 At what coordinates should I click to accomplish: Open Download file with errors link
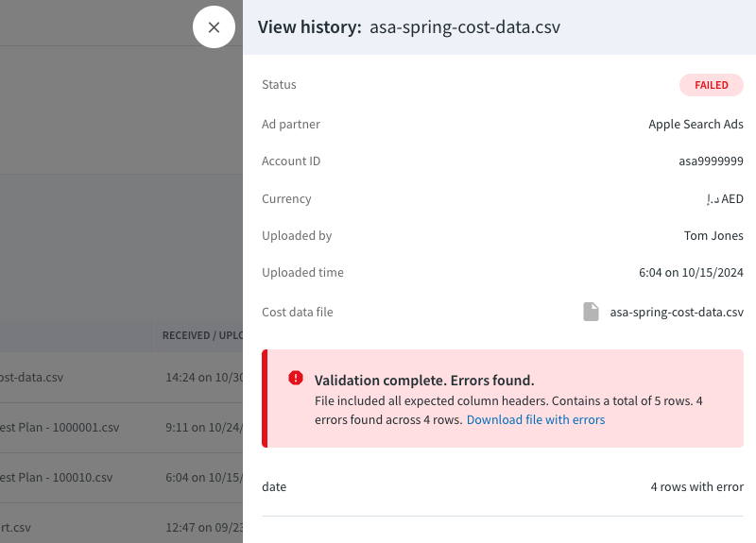pos(536,419)
